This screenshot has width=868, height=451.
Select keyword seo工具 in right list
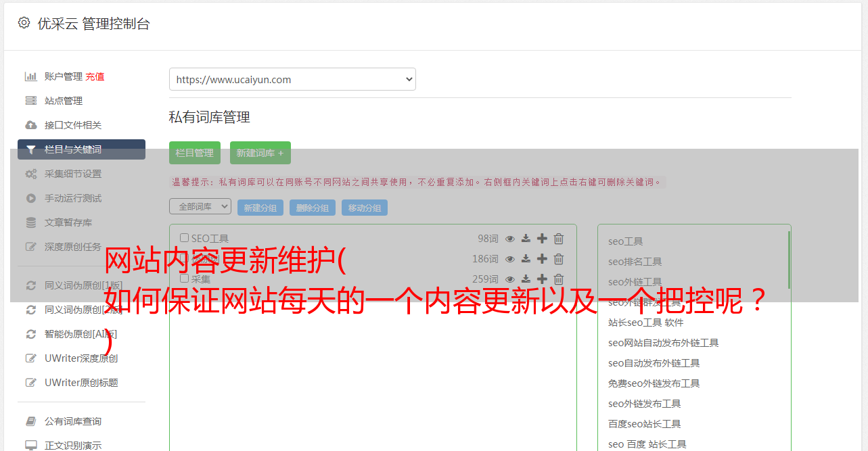626,241
